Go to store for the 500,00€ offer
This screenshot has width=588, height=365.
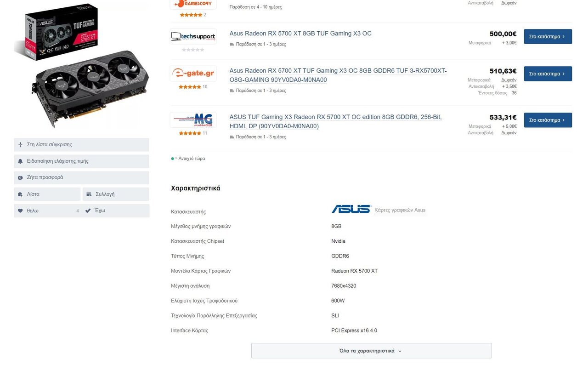click(548, 36)
